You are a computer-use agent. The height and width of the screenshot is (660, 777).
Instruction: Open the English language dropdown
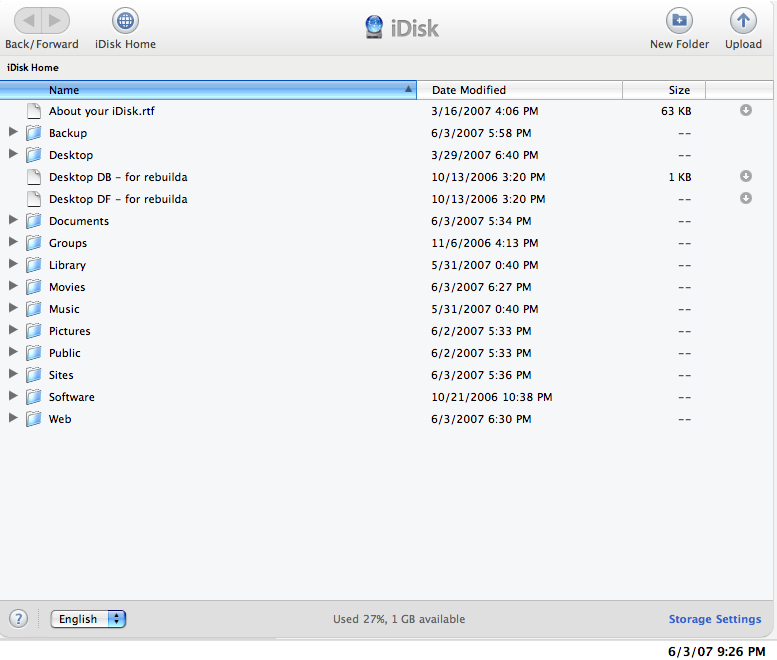[x=88, y=618]
